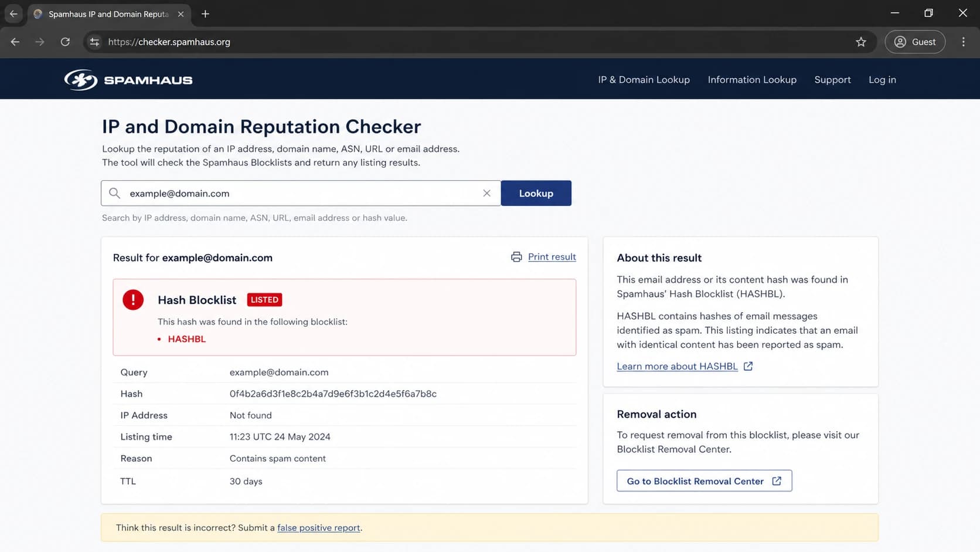Open the Support menu item

point(832,80)
